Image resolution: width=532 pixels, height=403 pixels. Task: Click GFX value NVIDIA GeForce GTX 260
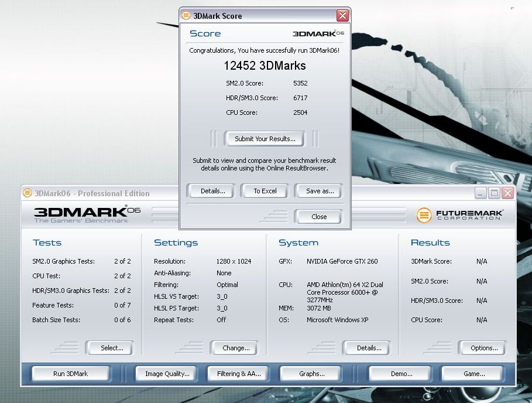click(x=342, y=261)
